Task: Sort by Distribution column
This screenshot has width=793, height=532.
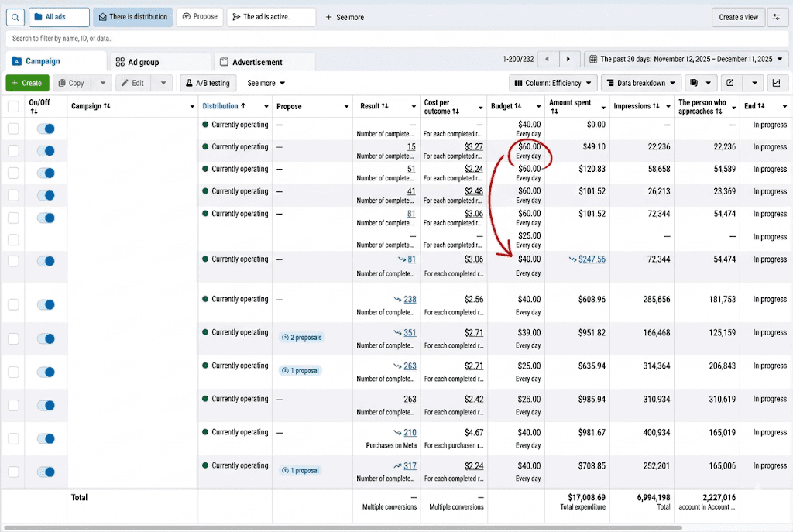Action: coord(224,106)
